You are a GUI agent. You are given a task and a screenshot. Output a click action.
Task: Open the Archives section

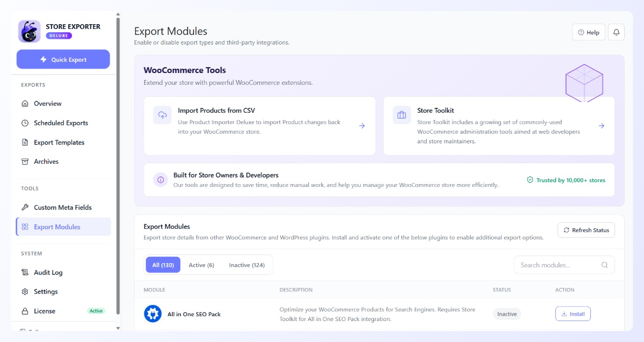tap(63, 162)
